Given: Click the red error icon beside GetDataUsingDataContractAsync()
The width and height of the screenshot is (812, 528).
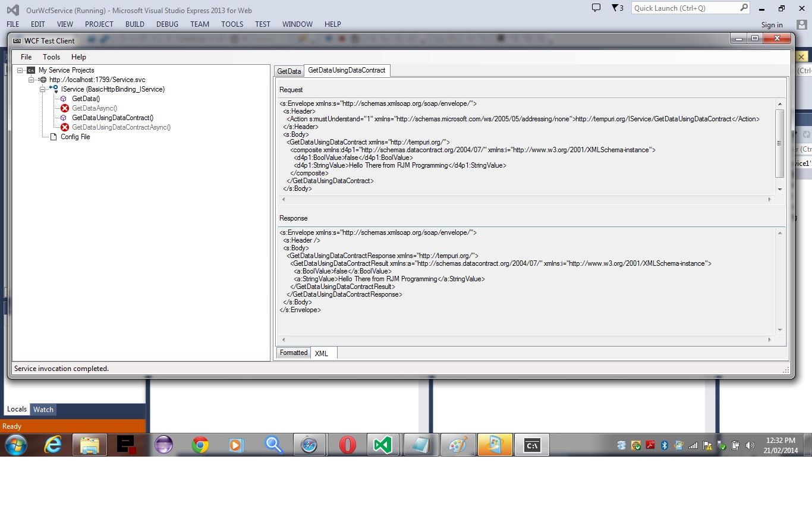Looking at the screenshot, I should (65, 127).
